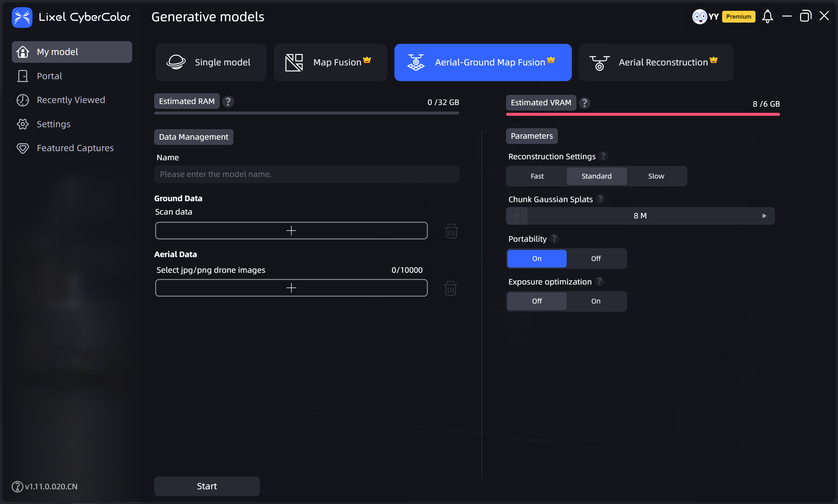This screenshot has width=838, height=504.
Task: Delete scan data with the trash icon
Action: tap(451, 231)
